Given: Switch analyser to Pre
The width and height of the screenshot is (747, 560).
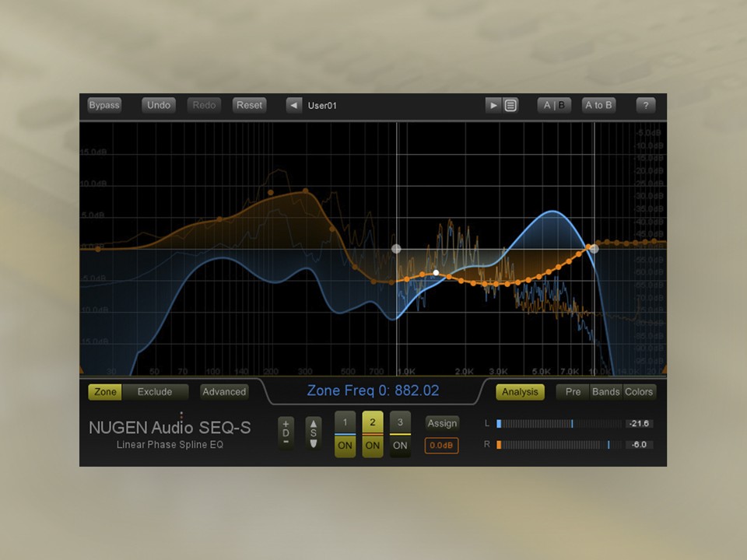Looking at the screenshot, I should [573, 392].
